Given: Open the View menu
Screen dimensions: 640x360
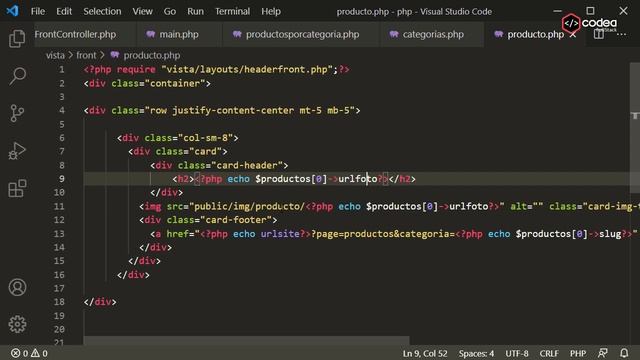Looking at the screenshot, I should pos(142,11).
